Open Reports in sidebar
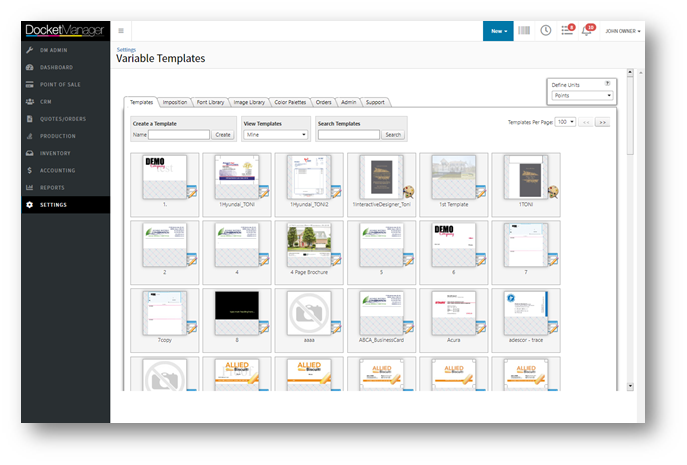The image size is (687, 465). tap(66, 188)
